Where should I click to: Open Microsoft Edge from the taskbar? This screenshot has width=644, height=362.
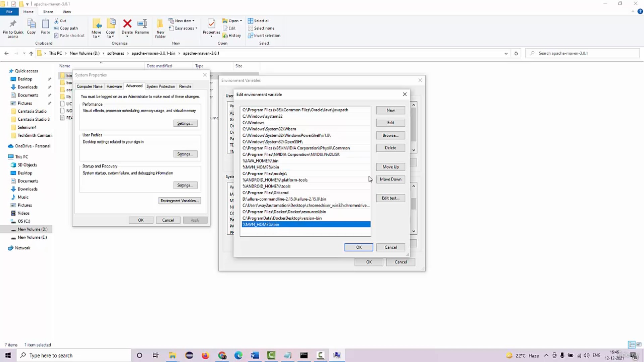[238, 355]
